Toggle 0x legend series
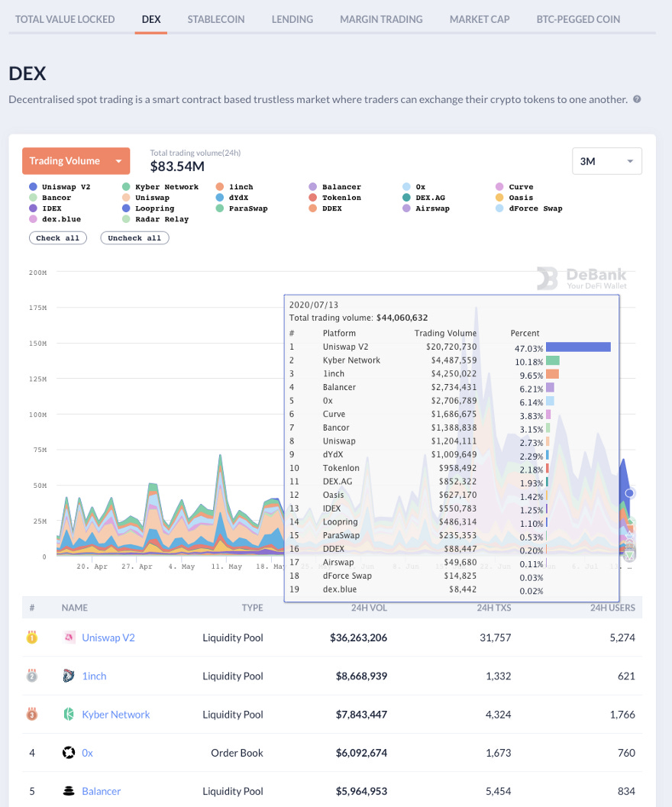Image resolution: width=672 pixels, height=807 pixels. [x=414, y=187]
